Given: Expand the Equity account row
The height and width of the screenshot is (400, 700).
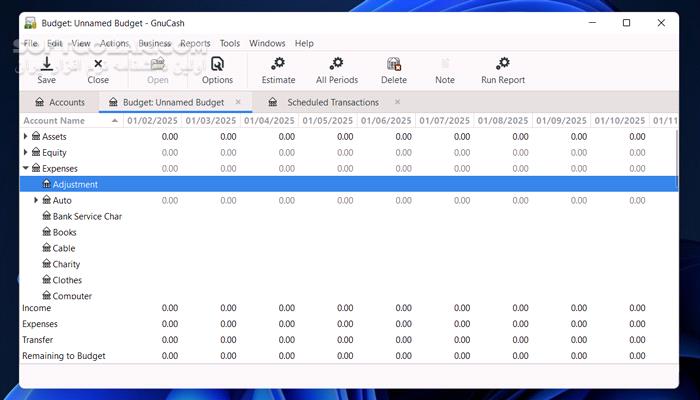Looking at the screenshot, I should pyautogui.click(x=26, y=152).
